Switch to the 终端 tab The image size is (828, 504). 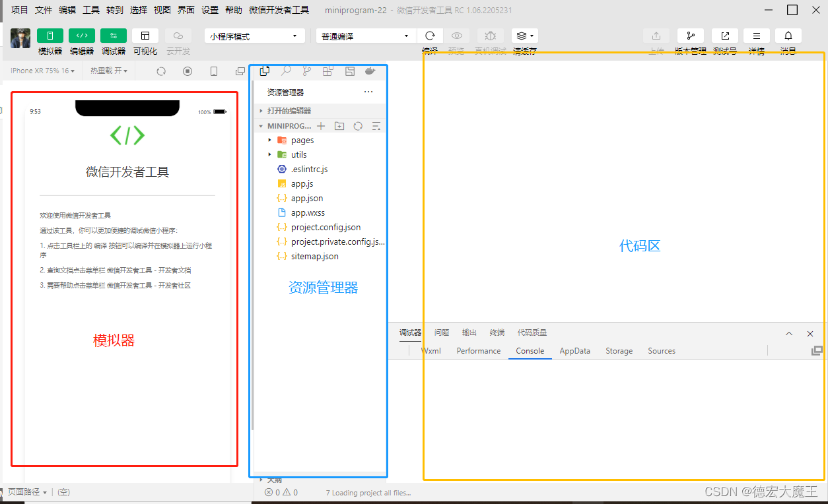point(497,332)
